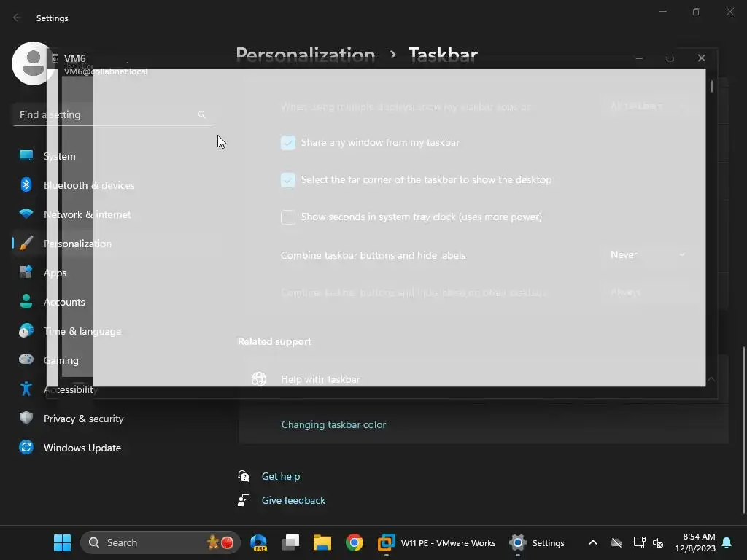Show hidden icons with tray chevron
Image resolution: width=747 pixels, height=560 pixels.
coord(592,542)
